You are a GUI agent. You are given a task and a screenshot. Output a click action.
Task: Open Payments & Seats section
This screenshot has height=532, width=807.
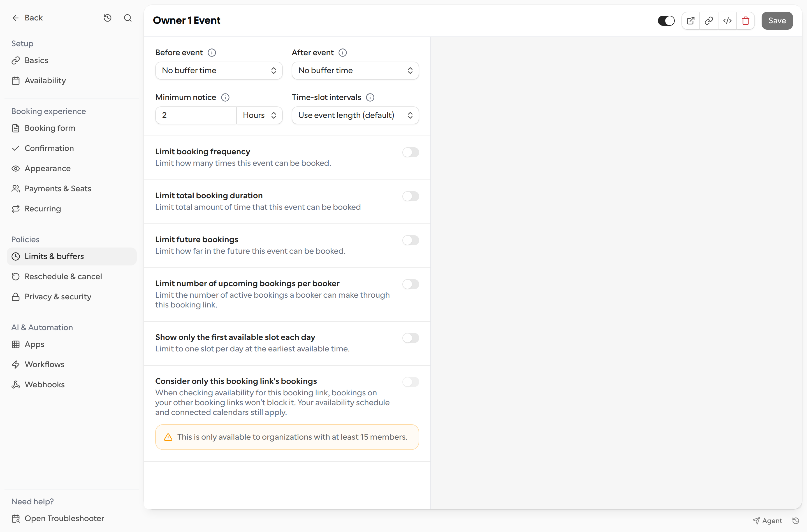72,189
